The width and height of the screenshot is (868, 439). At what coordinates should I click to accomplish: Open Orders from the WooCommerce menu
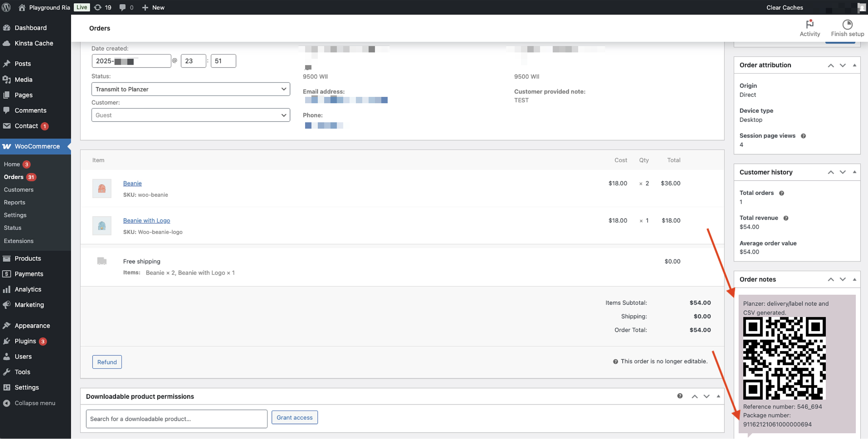(13, 177)
